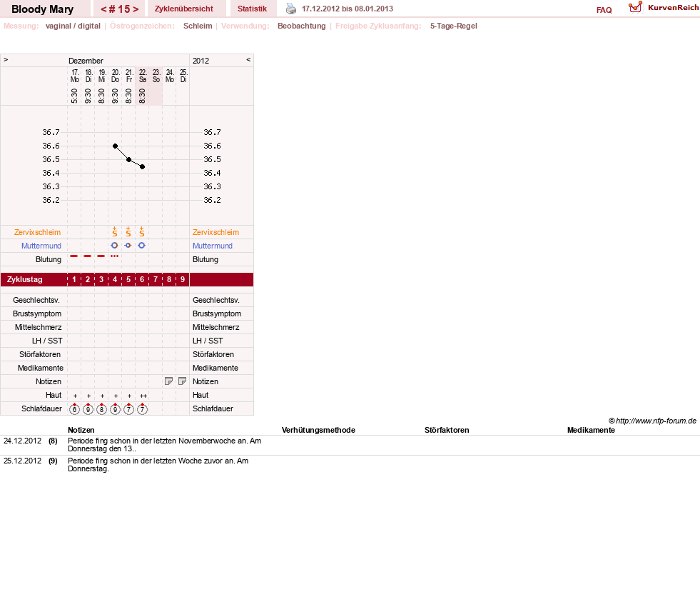The width and height of the screenshot is (700, 592).
Task: Click the 36.5 temperature point on Dec 21
Action: (x=128, y=159)
